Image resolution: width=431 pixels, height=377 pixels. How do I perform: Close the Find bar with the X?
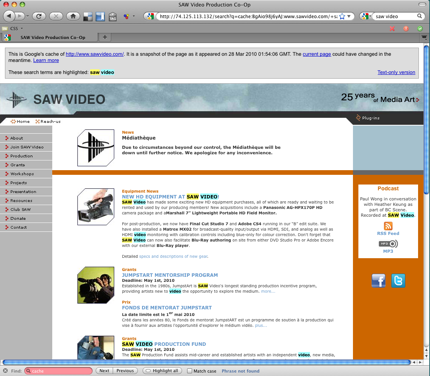(x=5, y=371)
